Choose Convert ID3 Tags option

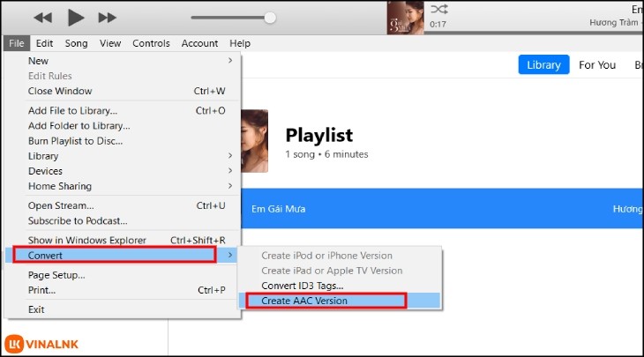pyautogui.click(x=303, y=286)
